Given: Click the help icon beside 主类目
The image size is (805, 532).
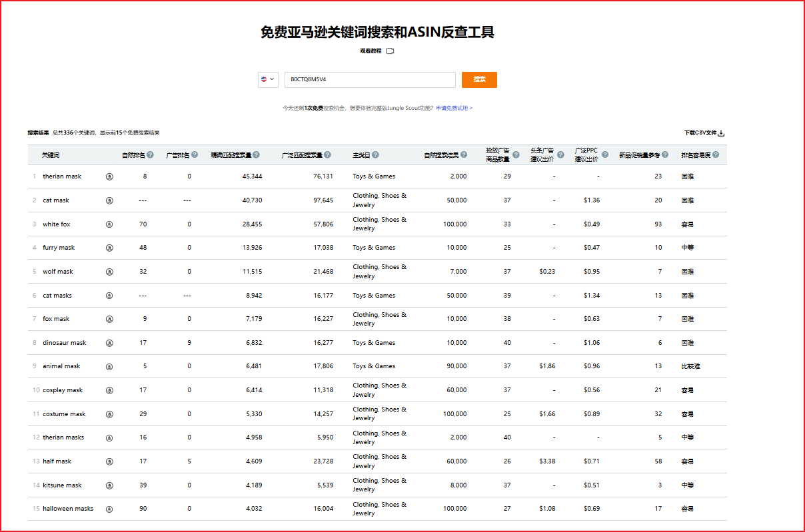Looking at the screenshot, I should coord(376,155).
